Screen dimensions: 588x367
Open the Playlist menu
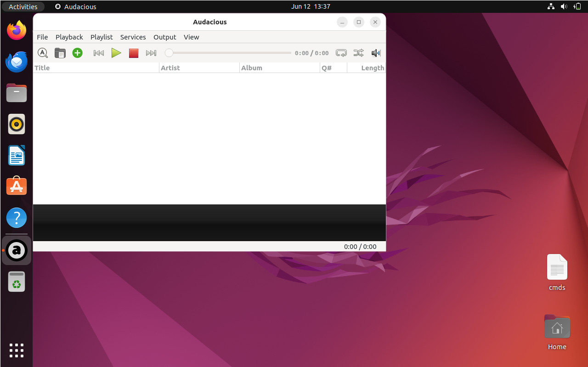coord(102,37)
